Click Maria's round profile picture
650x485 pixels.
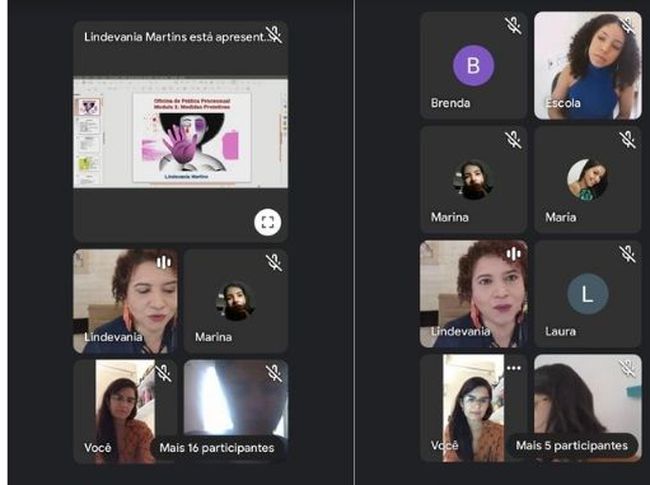click(587, 179)
